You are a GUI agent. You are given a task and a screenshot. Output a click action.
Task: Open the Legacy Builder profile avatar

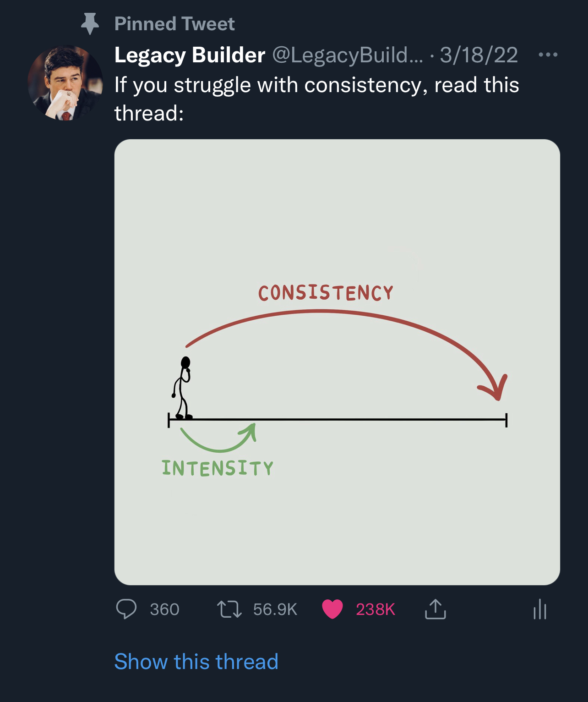click(x=65, y=83)
